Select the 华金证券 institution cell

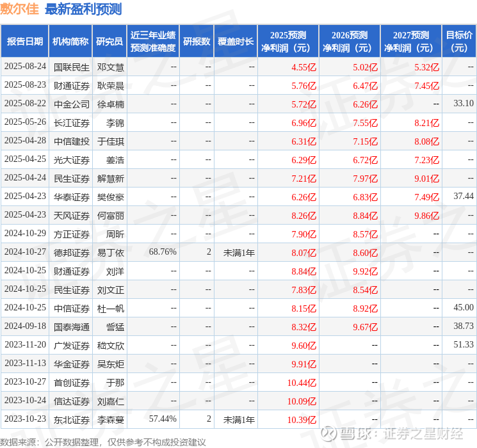[72, 364]
